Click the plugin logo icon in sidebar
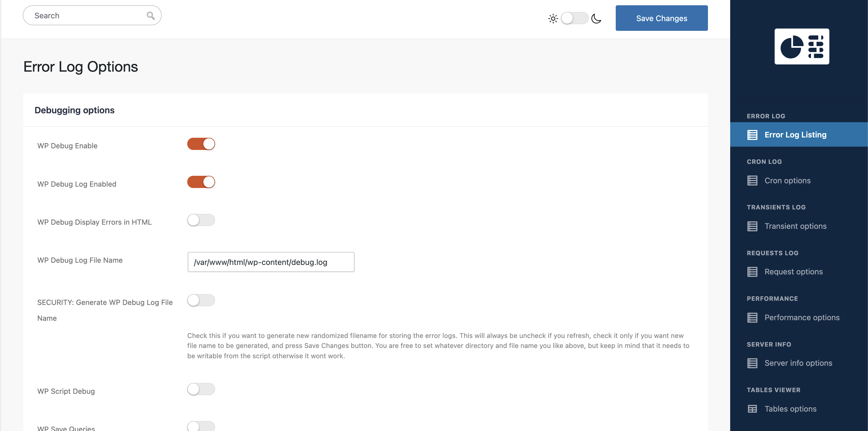868x431 pixels. pyautogui.click(x=802, y=46)
